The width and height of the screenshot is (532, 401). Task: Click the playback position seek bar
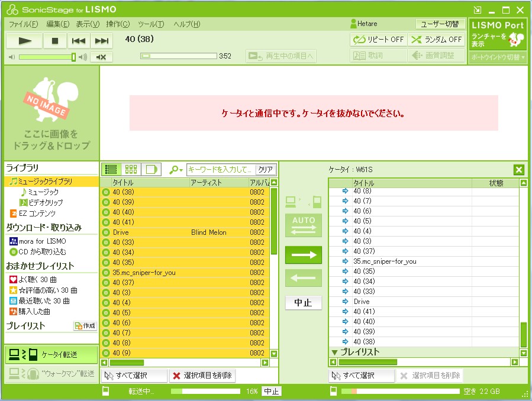[179, 56]
